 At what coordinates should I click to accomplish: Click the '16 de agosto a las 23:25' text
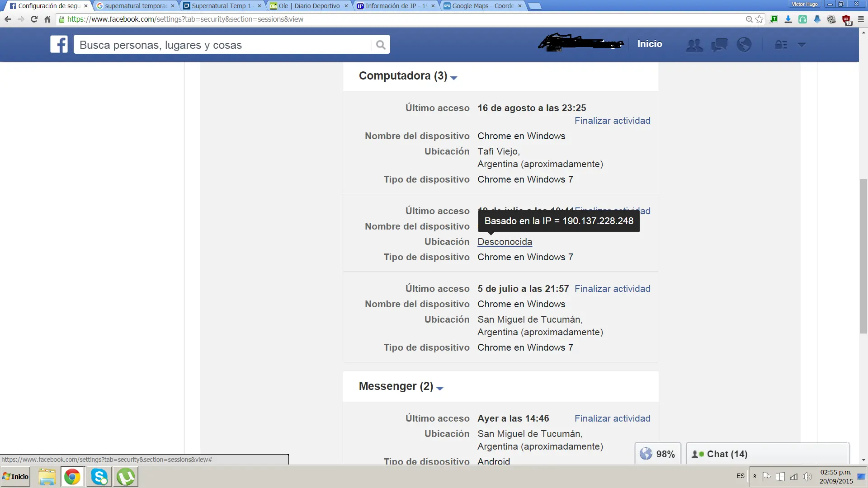pos(532,108)
